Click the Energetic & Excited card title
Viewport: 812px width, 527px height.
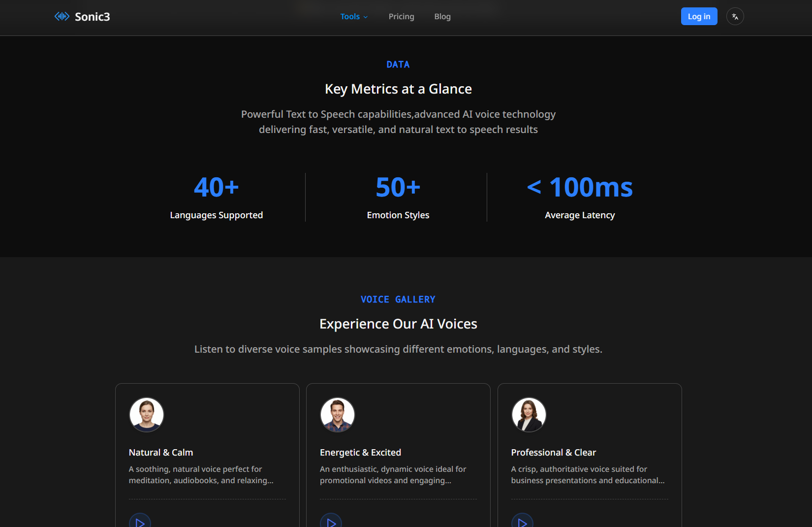click(360, 452)
